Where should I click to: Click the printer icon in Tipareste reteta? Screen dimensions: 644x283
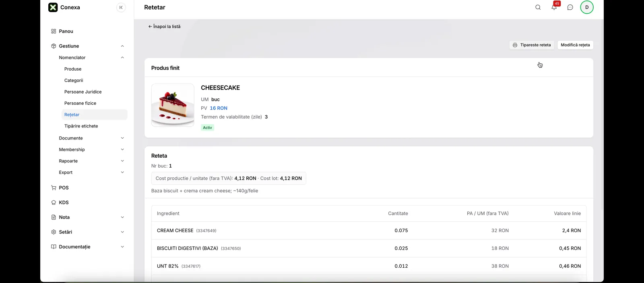coord(515,45)
